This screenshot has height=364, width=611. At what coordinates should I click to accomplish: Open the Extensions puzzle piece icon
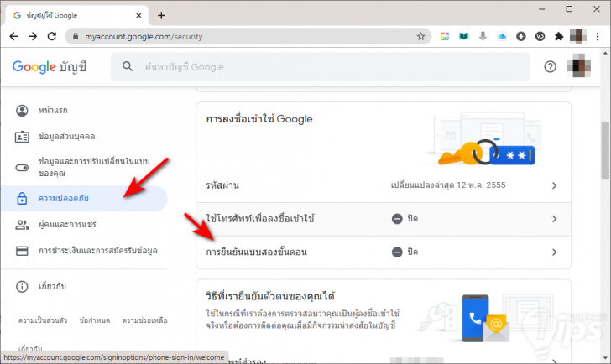click(559, 37)
